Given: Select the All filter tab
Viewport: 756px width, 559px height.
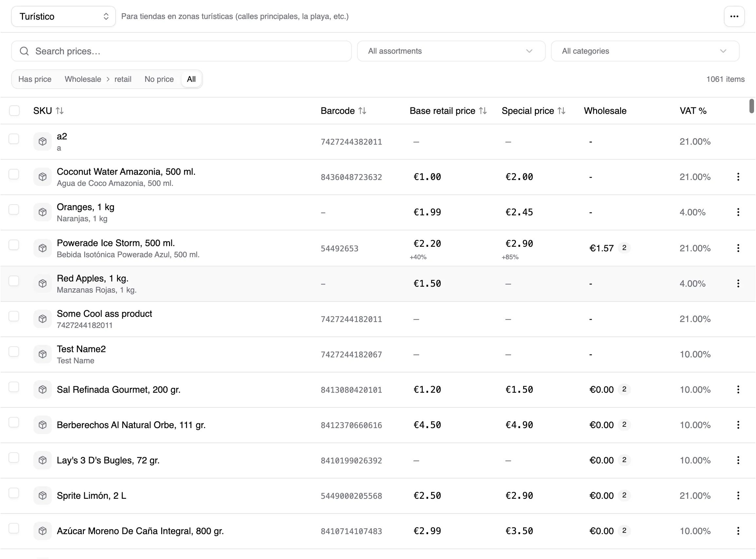Looking at the screenshot, I should [191, 79].
